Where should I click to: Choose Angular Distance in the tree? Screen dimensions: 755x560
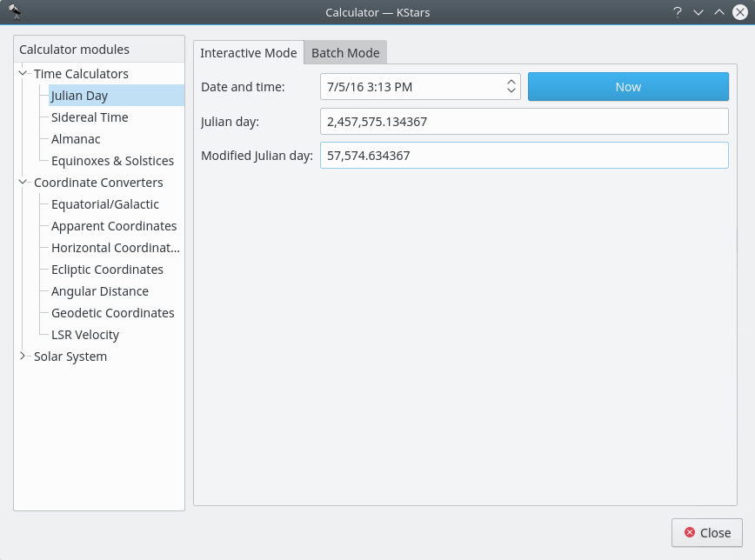100,291
